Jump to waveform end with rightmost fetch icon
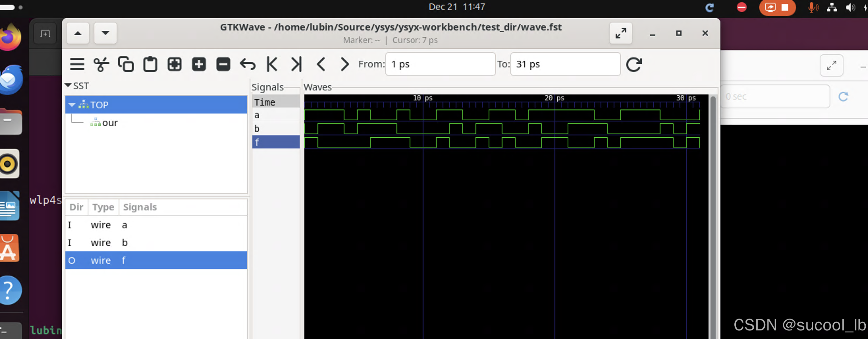Image resolution: width=868 pixels, height=339 pixels. 296,64
